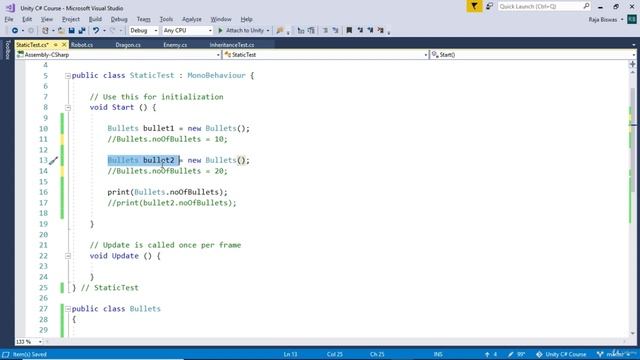Click the quick actions screwdriver icon on line 13
This screenshot has height=360, width=640.
(53, 161)
